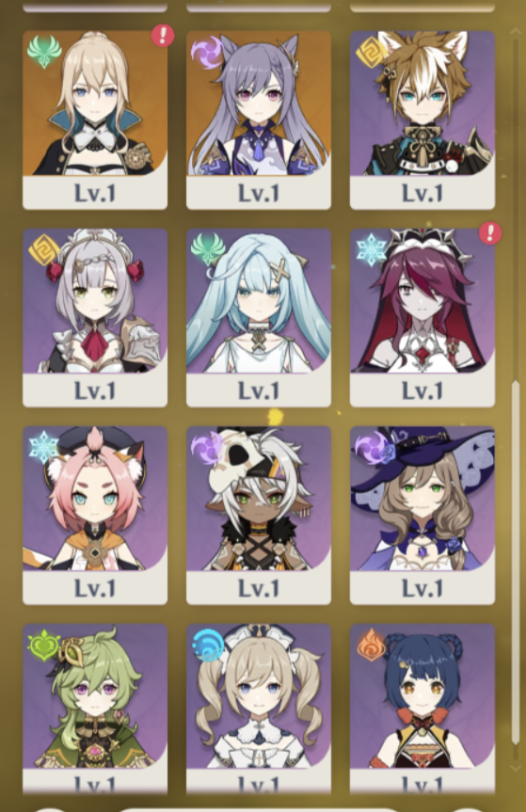Click red exclamation badge on blonde character
Viewport: 526px width, 812px height.
pos(163,35)
